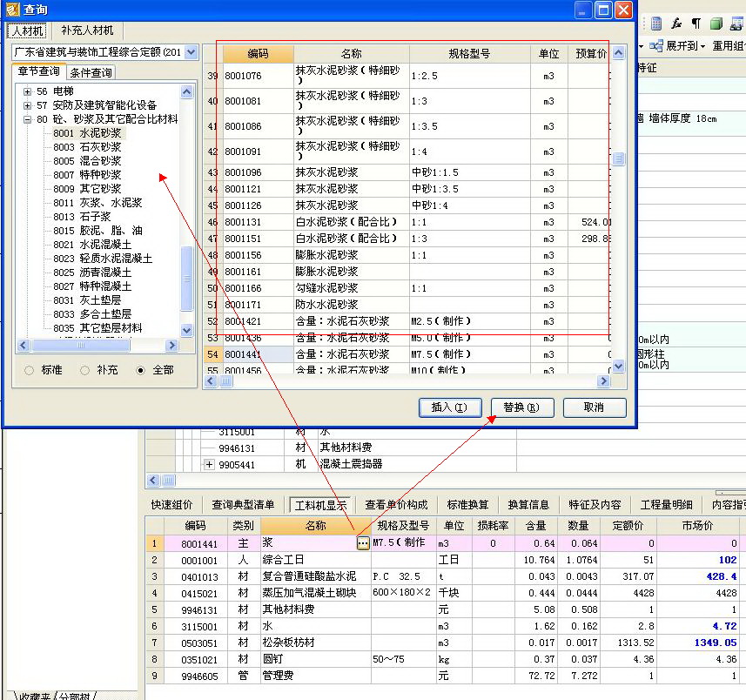This screenshot has height=700, width=746.
Task: Open the 快速组价 tab
Action: (171, 505)
